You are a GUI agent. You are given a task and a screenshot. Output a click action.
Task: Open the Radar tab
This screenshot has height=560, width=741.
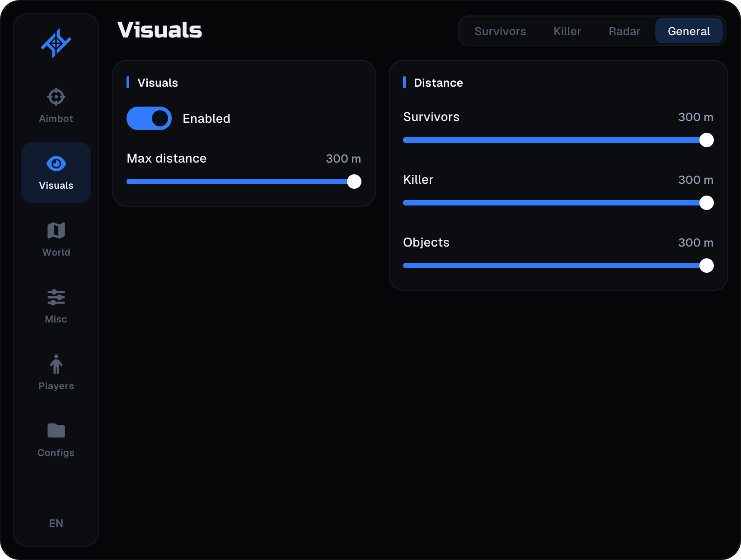[x=624, y=31]
